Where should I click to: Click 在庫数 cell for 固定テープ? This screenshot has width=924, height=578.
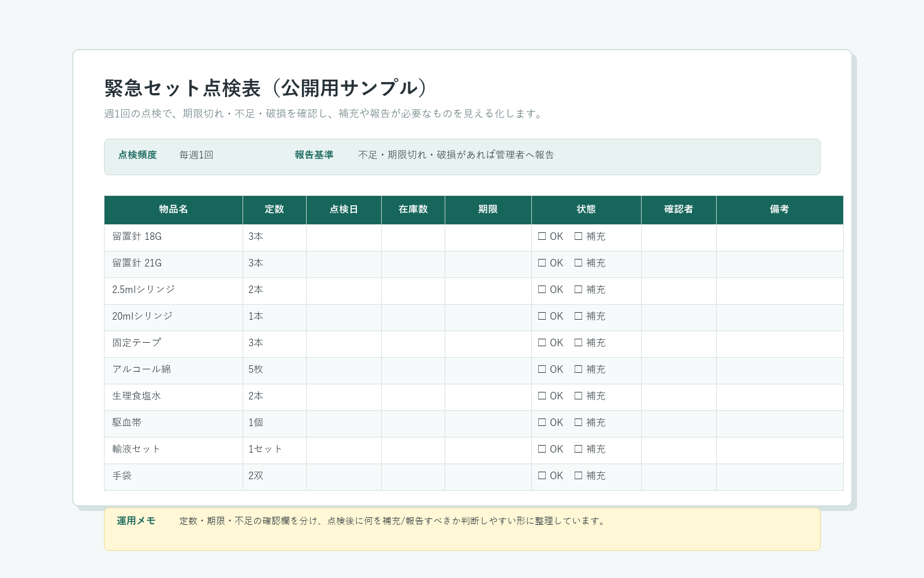pyautogui.click(x=413, y=344)
